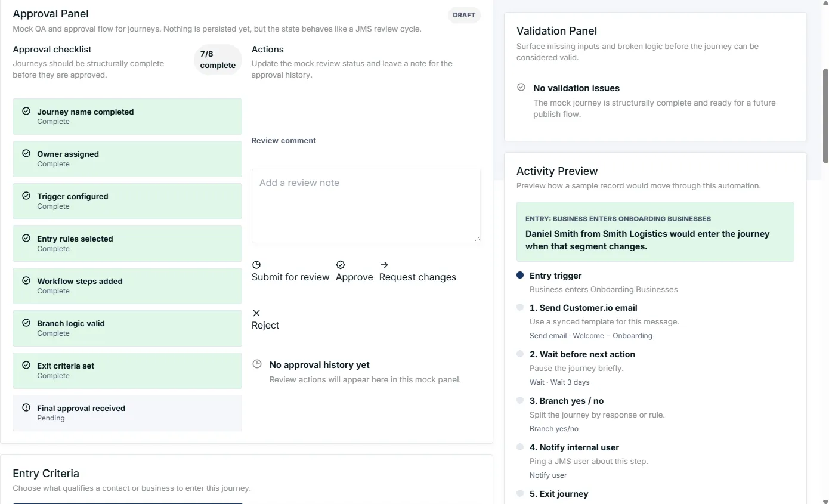Click the Actions heading
829x504 pixels.
coord(268,50)
